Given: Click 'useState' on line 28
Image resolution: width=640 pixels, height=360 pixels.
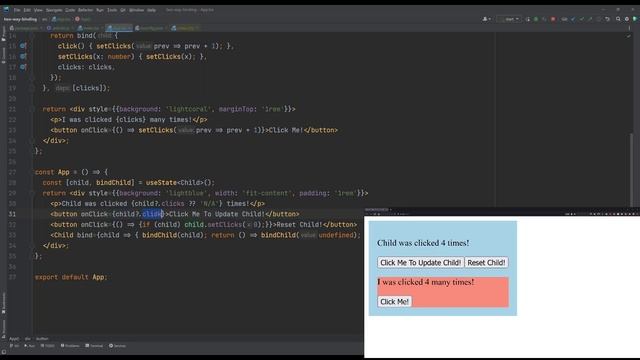Looking at the screenshot, I should [x=161, y=182].
